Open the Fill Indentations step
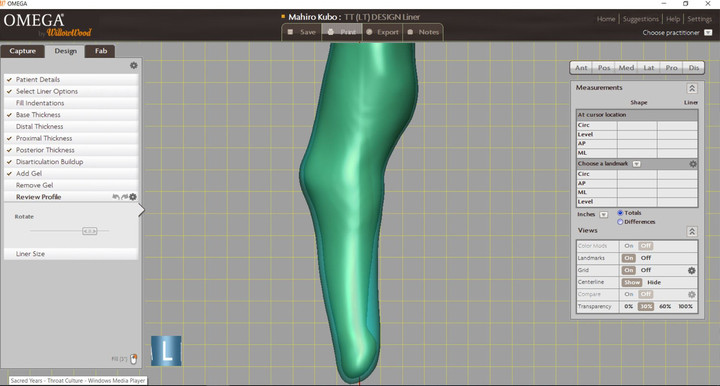This screenshot has height=386, width=720. click(71, 103)
